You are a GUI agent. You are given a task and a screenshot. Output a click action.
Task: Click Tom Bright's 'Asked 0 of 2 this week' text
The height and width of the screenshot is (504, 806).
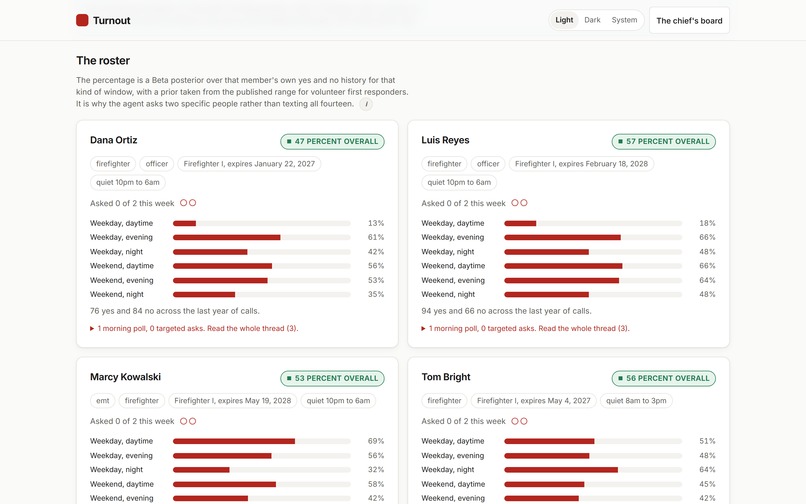(x=464, y=421)
